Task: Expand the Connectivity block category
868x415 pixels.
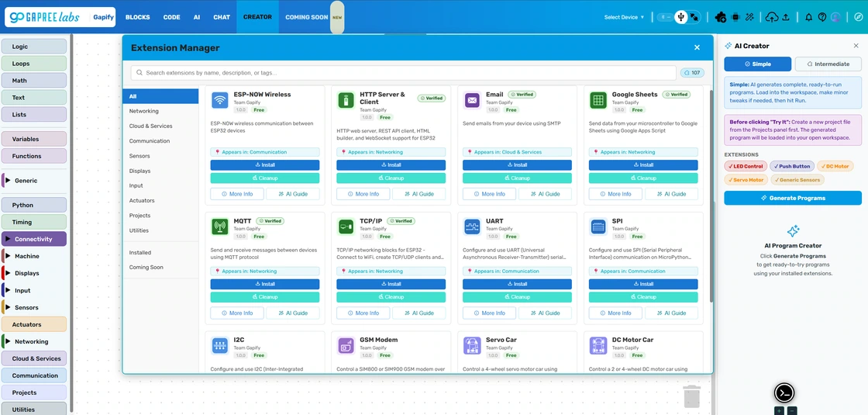Action: point(34,240)
